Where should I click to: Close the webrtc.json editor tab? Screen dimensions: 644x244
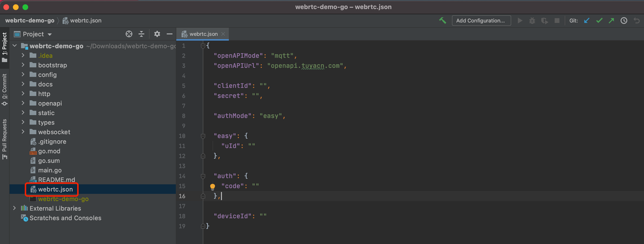coord(224,34)
